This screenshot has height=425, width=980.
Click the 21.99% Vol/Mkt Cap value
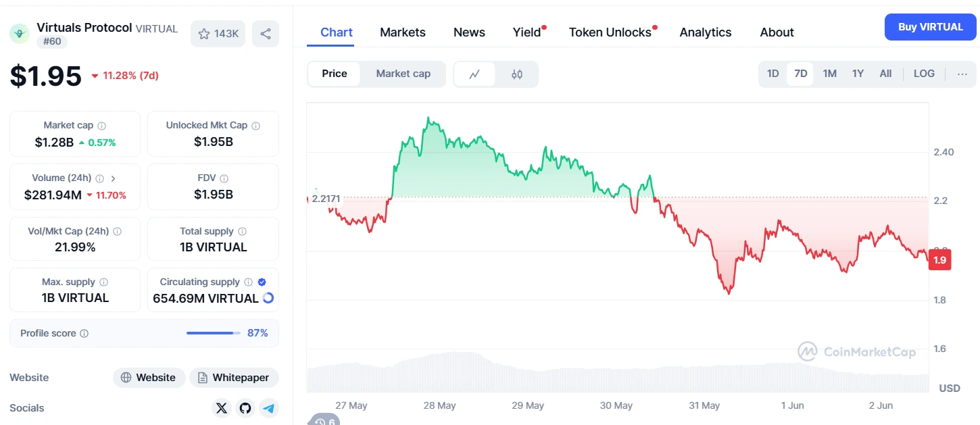[x=75, y=247]
